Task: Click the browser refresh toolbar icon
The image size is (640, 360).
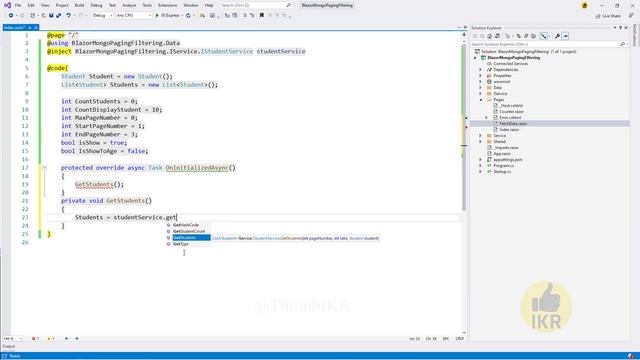Action: 188,16
